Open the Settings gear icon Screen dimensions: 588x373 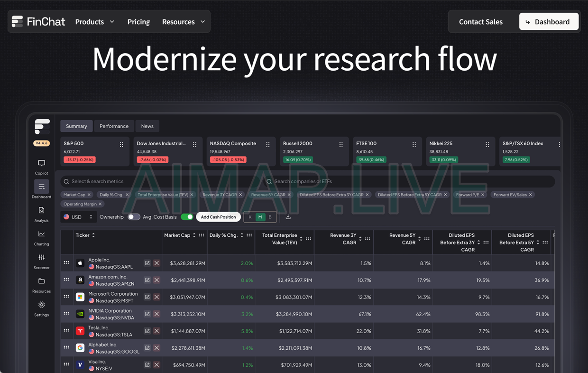coord(41,305)
